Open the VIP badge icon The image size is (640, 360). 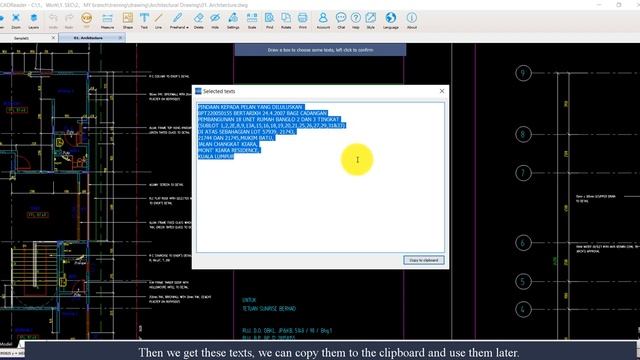click(x=87, y=20)
